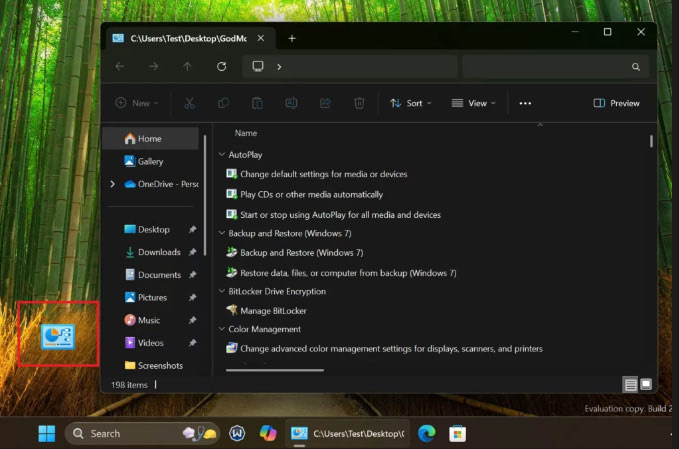This screenshot has width=679, height=449.
Task: Open the Sort dropdown
Action: pos(411,103)
